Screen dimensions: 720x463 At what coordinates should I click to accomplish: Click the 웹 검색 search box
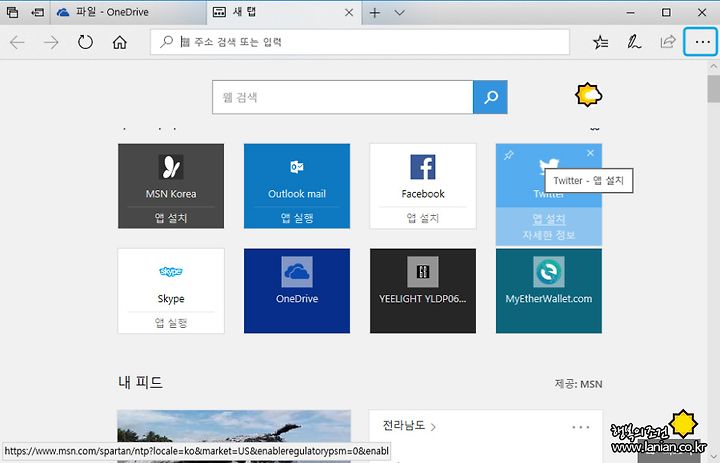(x=343, y=97)
